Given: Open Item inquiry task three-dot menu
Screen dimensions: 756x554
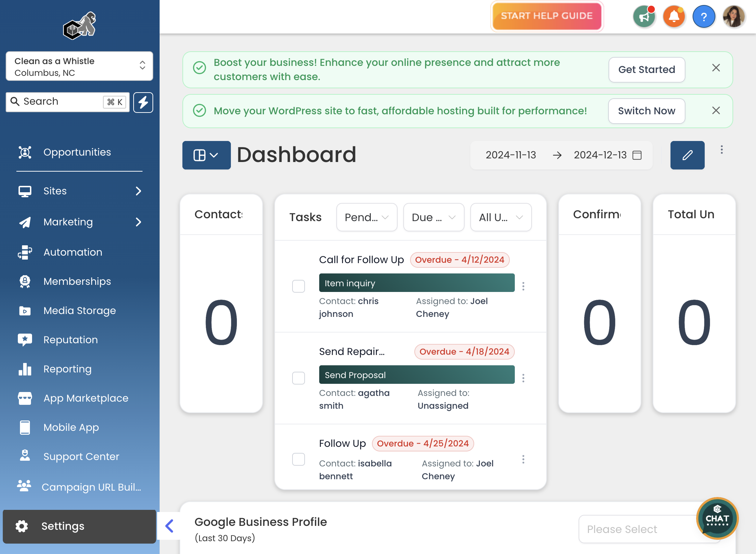Looking at the screenshot, I should pos(523,286).
